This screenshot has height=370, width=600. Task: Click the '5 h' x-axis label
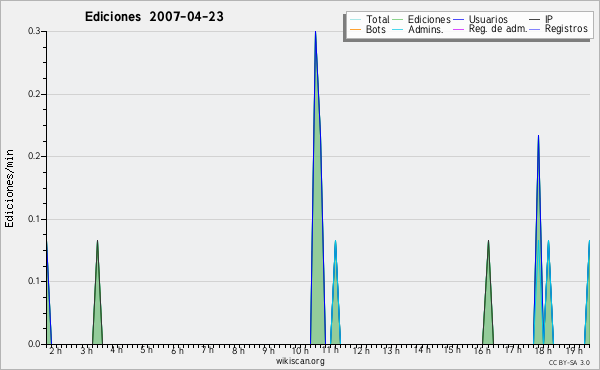click(146, 350)
